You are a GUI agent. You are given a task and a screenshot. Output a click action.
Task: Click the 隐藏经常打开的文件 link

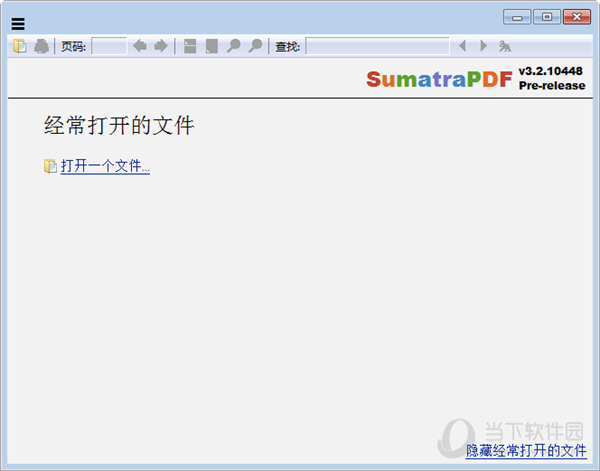(526, 451)
